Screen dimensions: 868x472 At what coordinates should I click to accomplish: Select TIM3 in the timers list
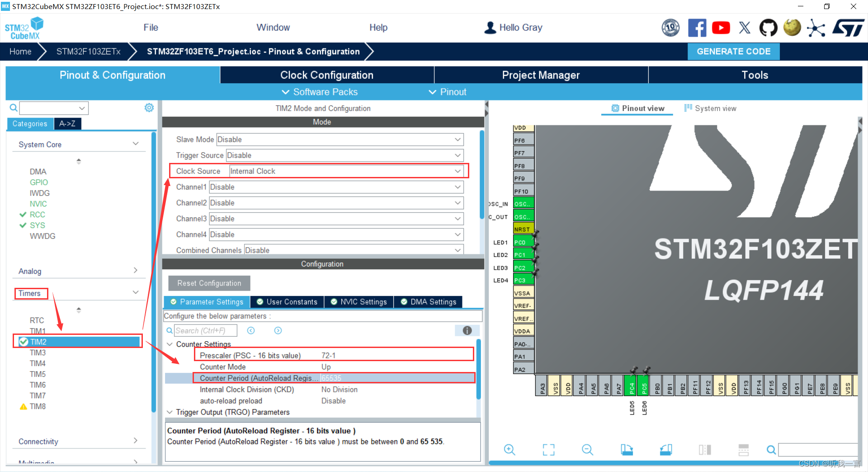38,353
